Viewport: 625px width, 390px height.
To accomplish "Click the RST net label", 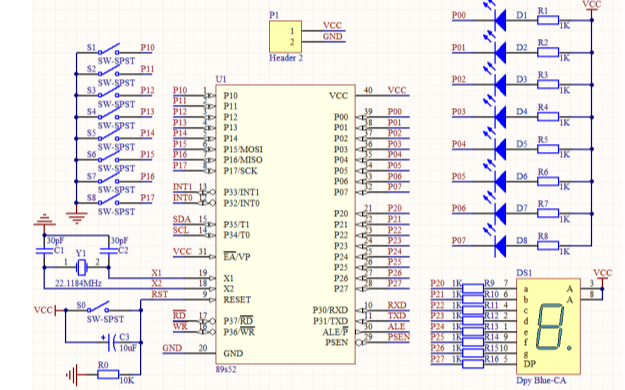I will point(159,294).
